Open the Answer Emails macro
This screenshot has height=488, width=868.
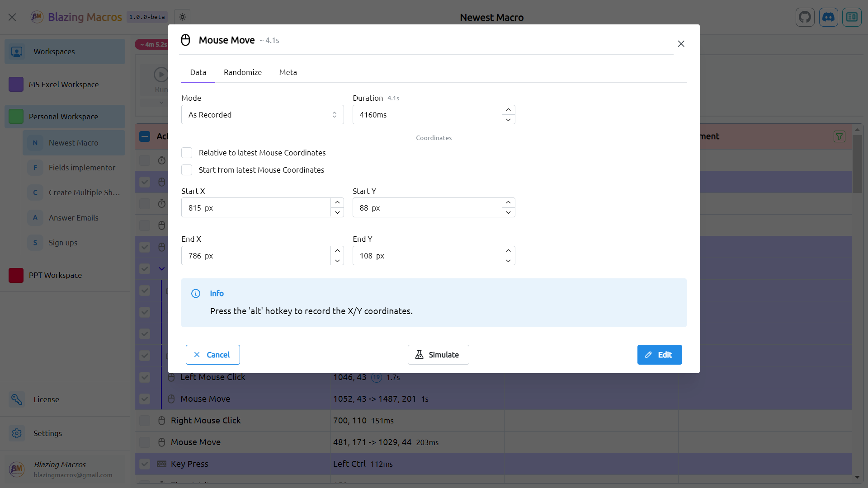tap(74, 218)
